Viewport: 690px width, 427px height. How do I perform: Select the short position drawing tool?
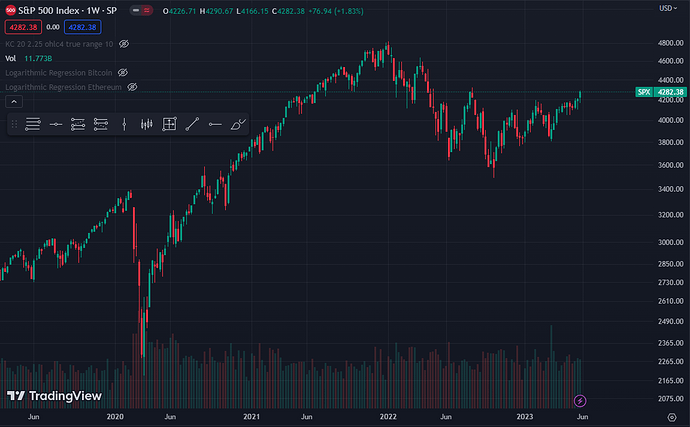click(101, 125)
